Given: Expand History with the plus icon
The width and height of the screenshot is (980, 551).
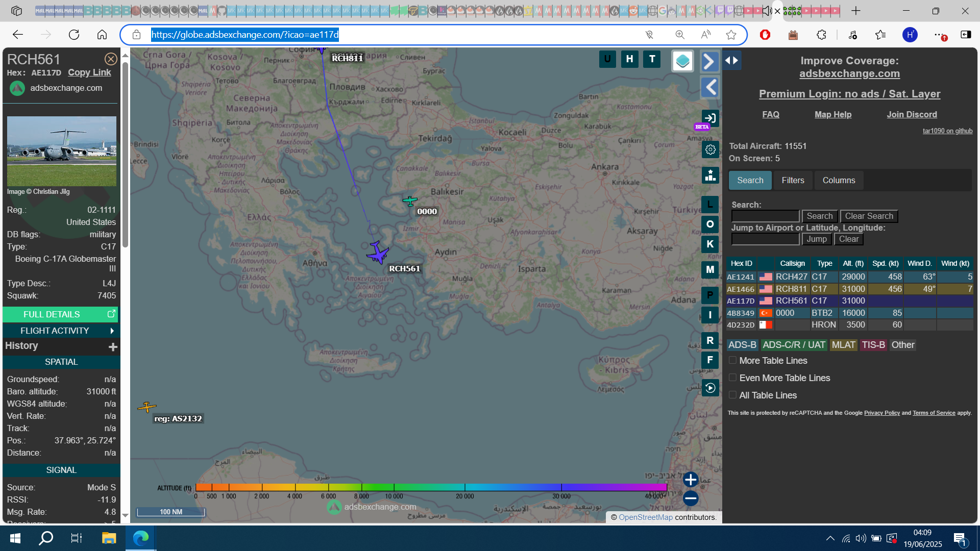Looking at the screenshot, I should pos(113,347).
